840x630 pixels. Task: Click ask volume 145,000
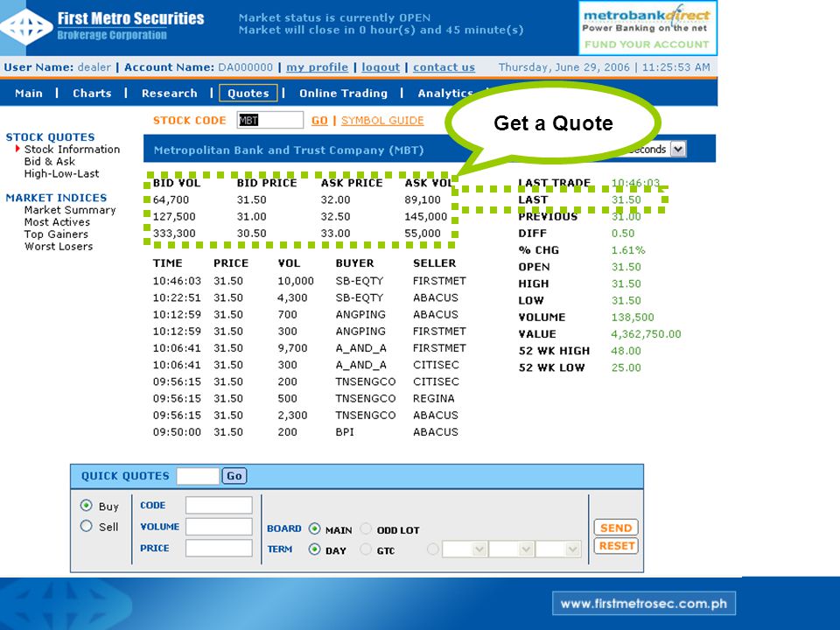[x=426, y=216]
